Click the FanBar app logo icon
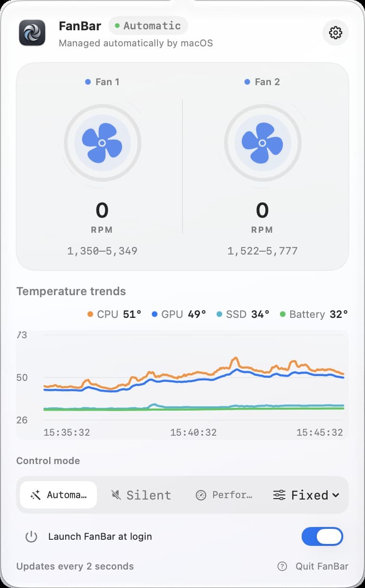The width and height of the screenshot is (365, 588). 32,33
